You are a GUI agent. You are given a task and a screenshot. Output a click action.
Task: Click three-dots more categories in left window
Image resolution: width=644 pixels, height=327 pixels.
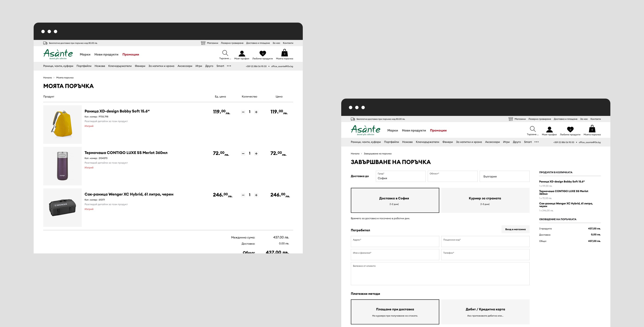pyautogui.click(x=229, y=66)
